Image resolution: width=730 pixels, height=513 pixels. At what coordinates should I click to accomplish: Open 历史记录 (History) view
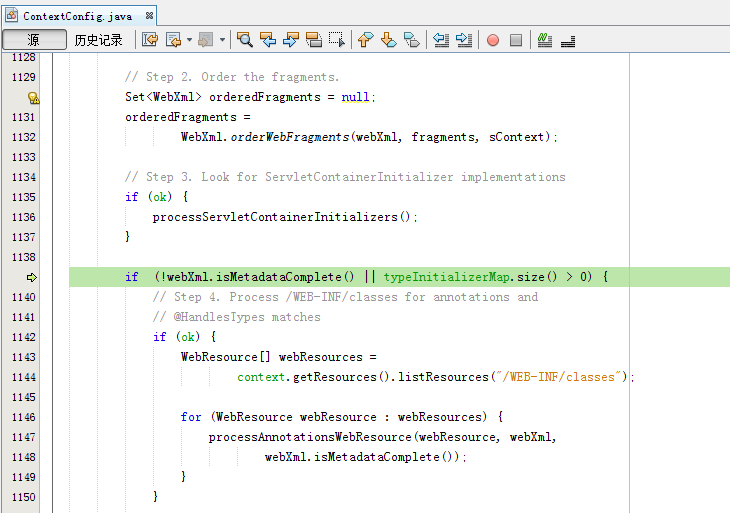click(x=98, y=40)
